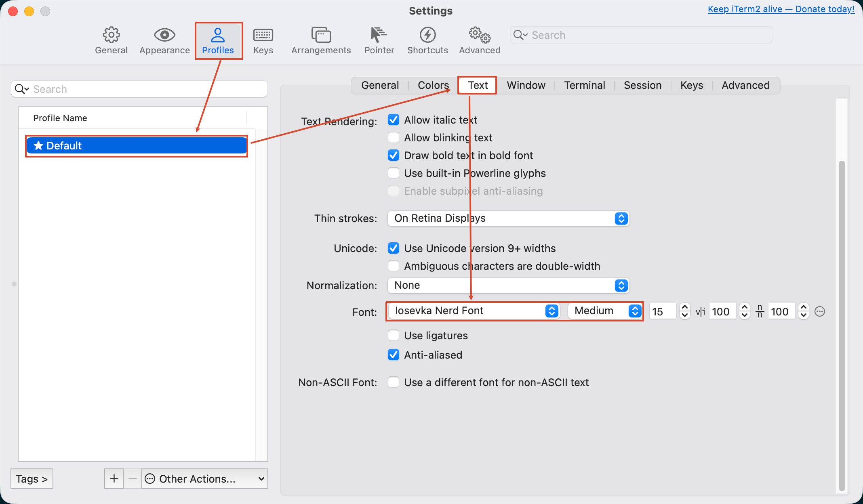The image size is (863, 504).
Task: Switch to the Window tab
Action: (x=526, y=85)
